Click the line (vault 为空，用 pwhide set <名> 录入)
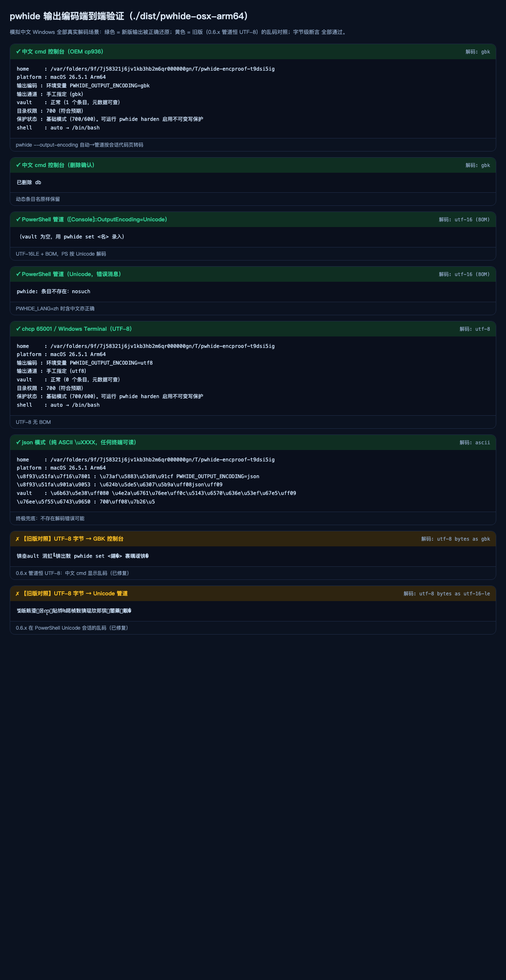Viewport: 506px width, 980px height. (71, 236)
